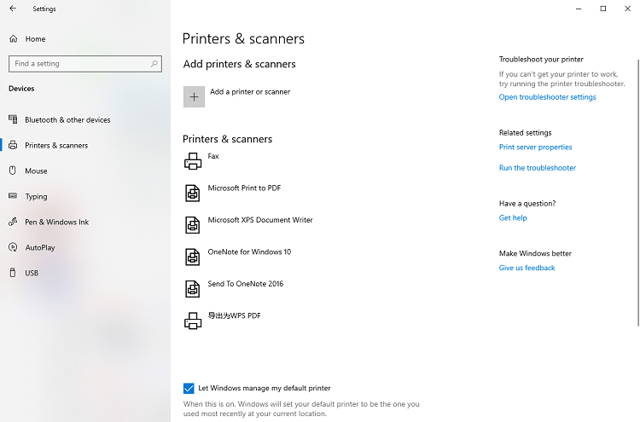Focus the Find a setting search box
This screenshot has height=422, width=640.
(85, 64)
